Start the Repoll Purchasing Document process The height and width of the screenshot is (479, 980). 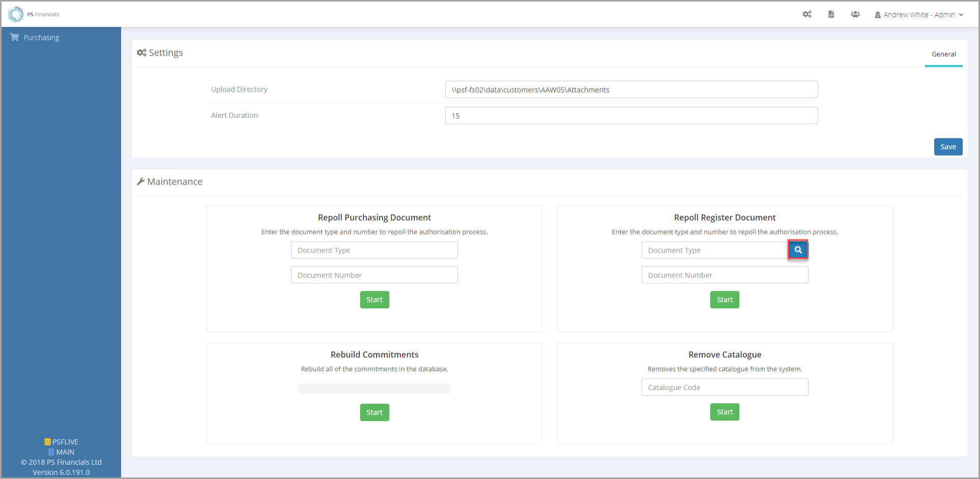tap(374, 300)
